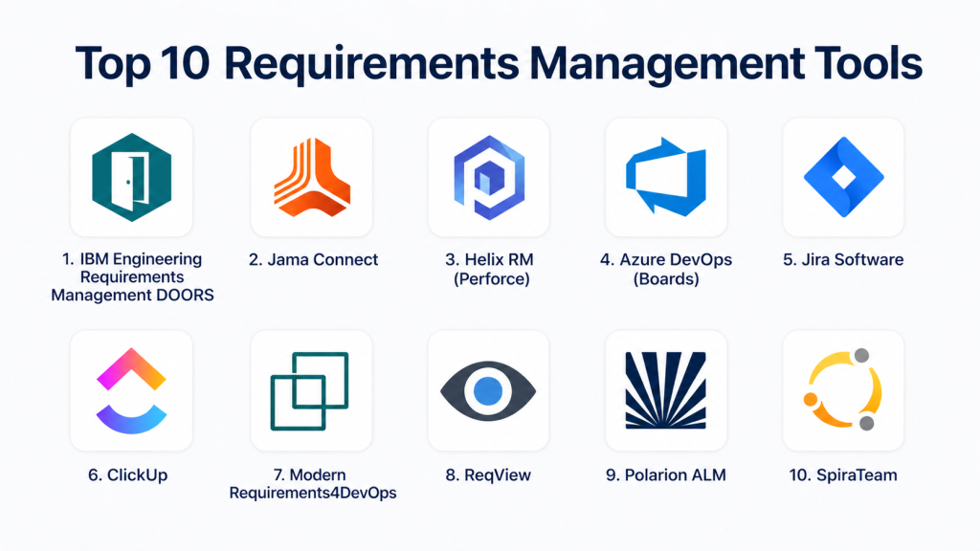
Task: Click the Modern Requirements4DevOps squares icon
Action: tap(311, 390)
